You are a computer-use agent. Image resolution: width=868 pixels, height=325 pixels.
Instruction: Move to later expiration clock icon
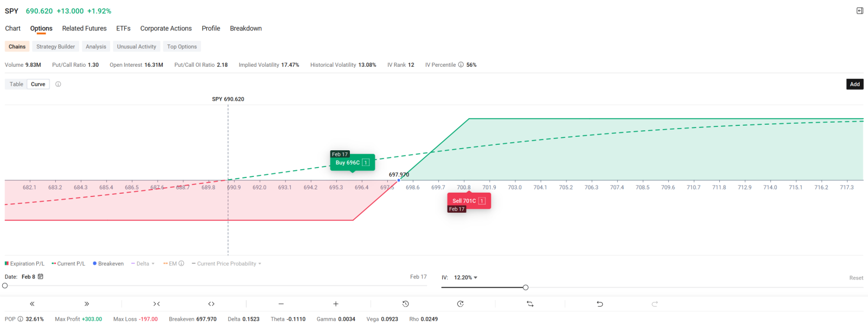[x=460, y=304]
